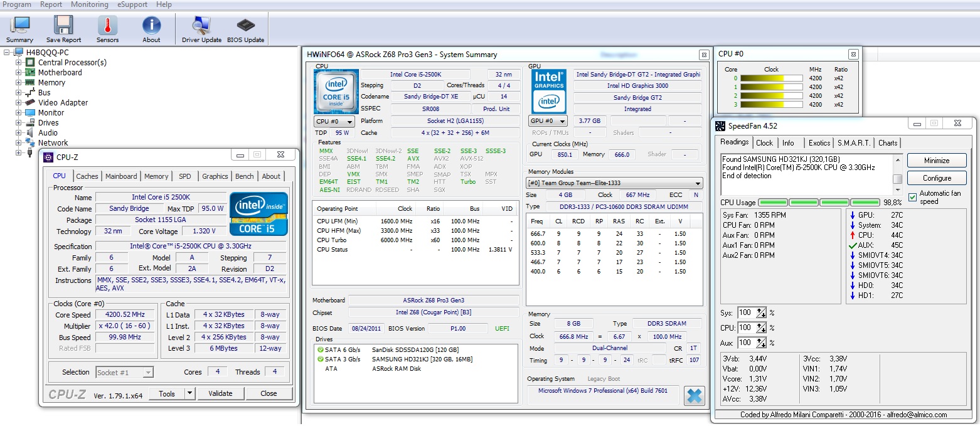Viewport: 980px width, 426px height.
Task: Click SpeedFan Configure button
Action: (x=937, y=178)
